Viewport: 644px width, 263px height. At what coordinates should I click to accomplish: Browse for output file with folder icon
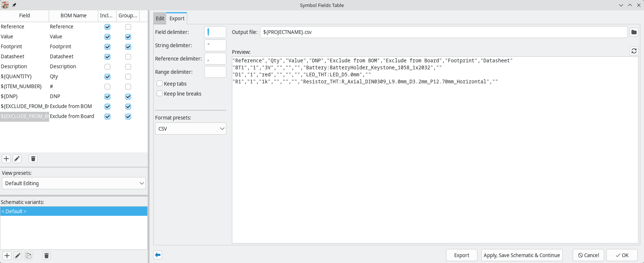(634, 32)
